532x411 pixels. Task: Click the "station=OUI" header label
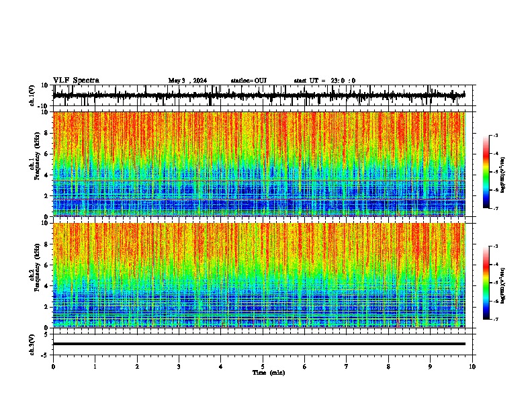click(249, 81)
